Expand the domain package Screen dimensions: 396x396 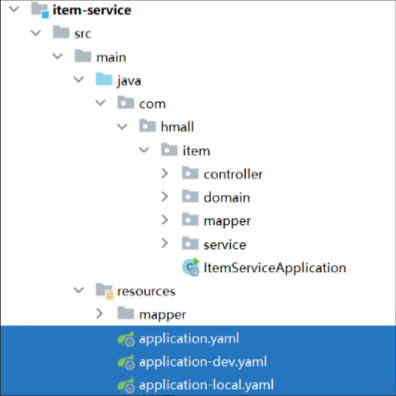[x=165, y=197]
